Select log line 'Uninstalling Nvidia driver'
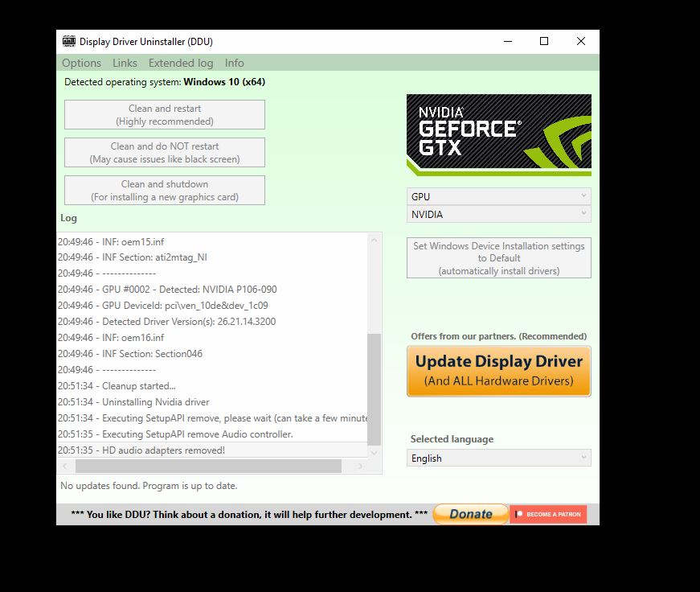 (x=212, y=402)
